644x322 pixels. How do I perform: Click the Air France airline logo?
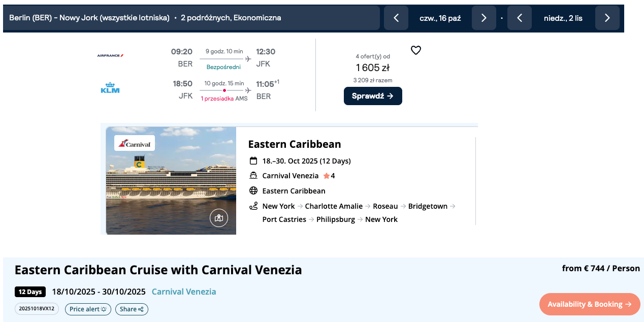[110, 55]
